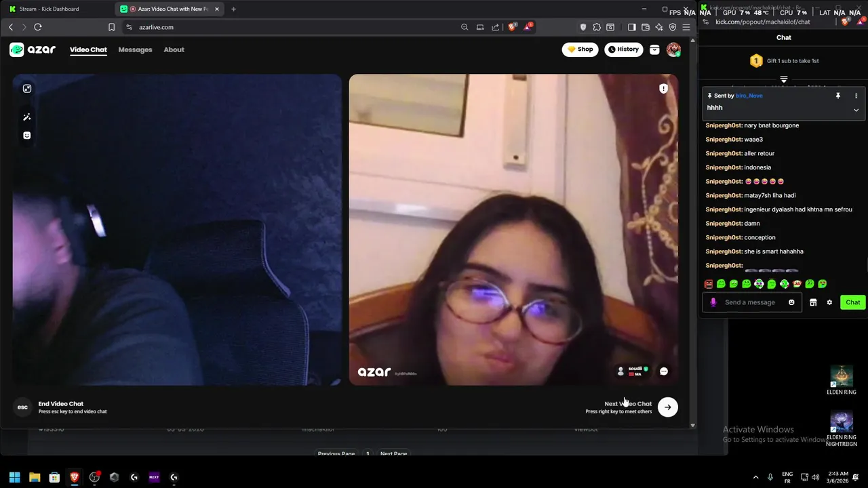
Task: Open Brave VPN shield icon
Action: point(673,27)
